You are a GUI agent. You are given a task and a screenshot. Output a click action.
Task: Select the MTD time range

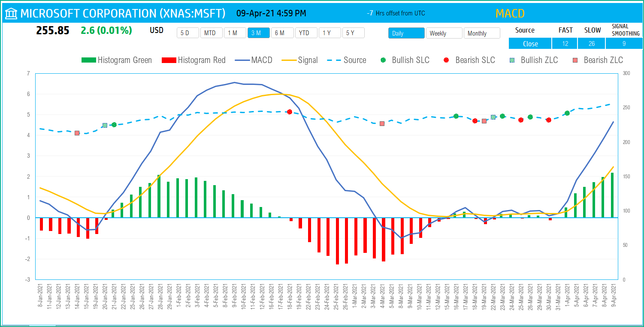[x=212, y=33]
